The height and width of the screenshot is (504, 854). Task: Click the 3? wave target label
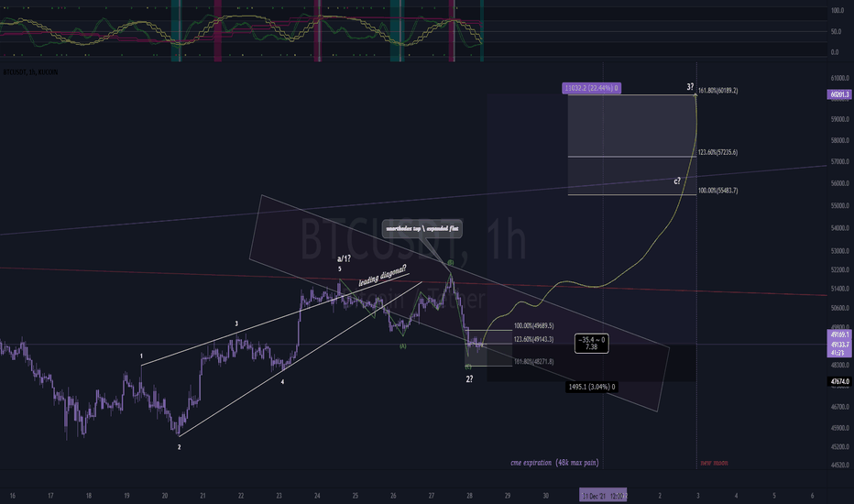point(690,87)
